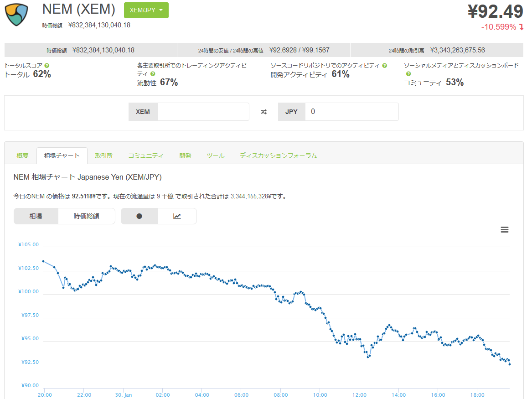Click the swap currencies shuffle icon
The image size is (532, 399).
[x=263, y=112]
